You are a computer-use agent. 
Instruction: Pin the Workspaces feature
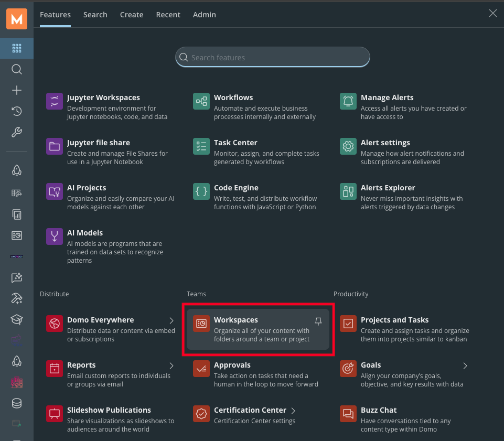coord(318,321)
